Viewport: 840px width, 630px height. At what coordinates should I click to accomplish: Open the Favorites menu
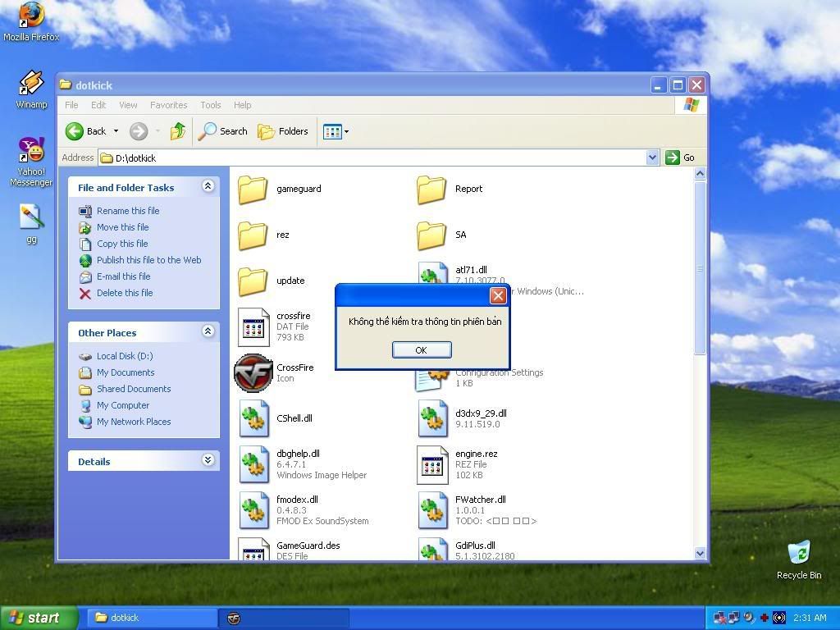[x=168, y=105]
